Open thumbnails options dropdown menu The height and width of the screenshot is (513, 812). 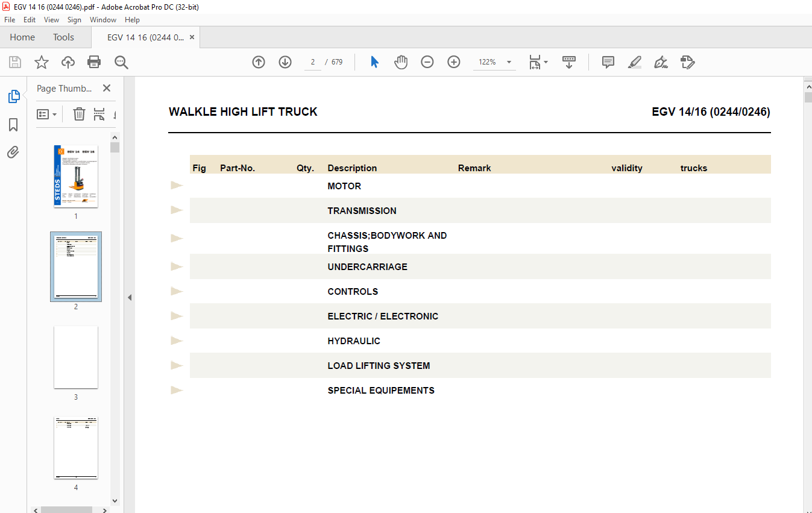(x=46, y=114)
